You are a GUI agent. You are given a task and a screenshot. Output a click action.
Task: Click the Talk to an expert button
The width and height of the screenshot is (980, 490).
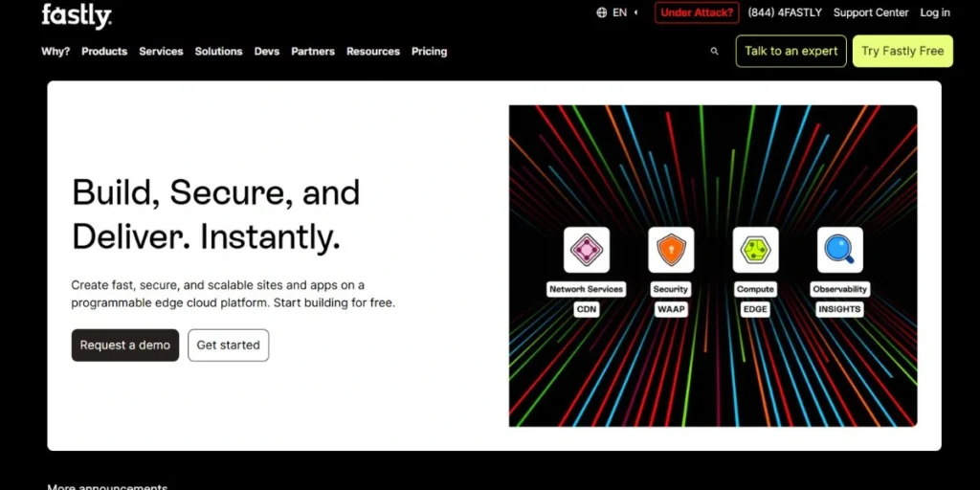coord(791,52)
